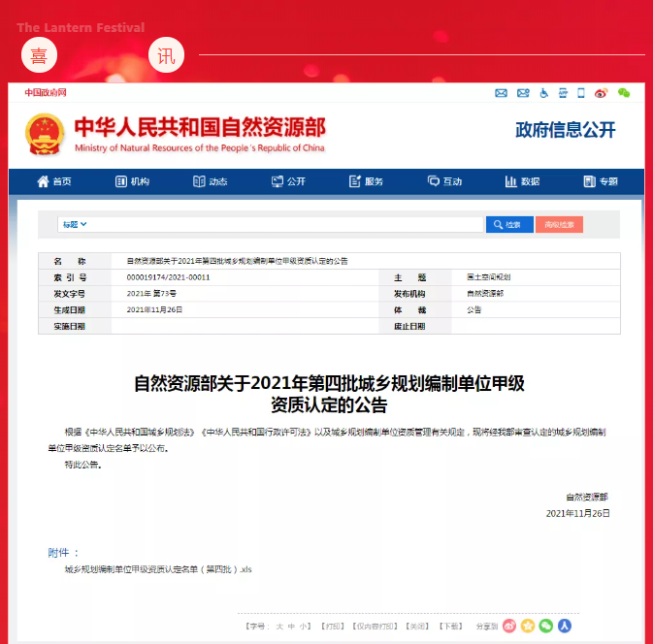The image size is (653, 644).
Task: Open the WeChat icon in top bar
Action: point(624,93)
